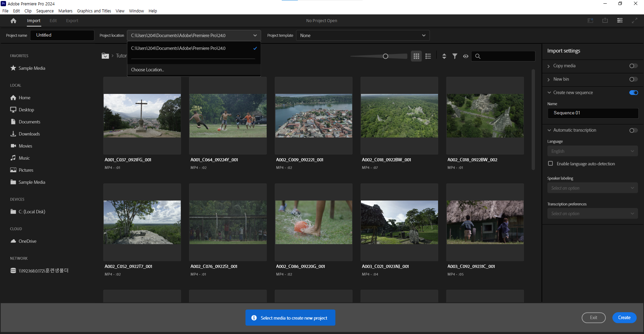Open Sample Media under Local
Image resolution: width=644 pixels, height=334 pixels.
tap(28, 182)
